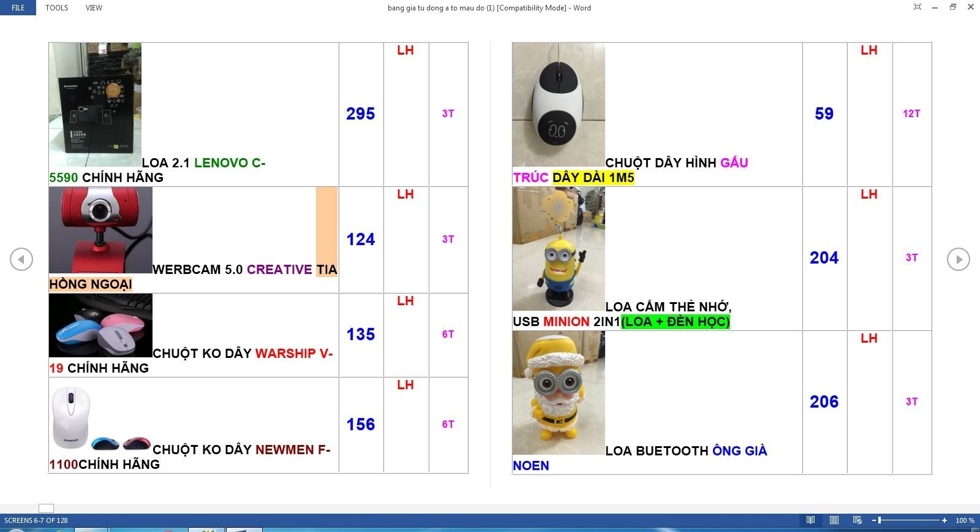Go to next screen with right arrow
Image resolution: width=980 pixels, height=532 pixels.
[x=959, y=259]
